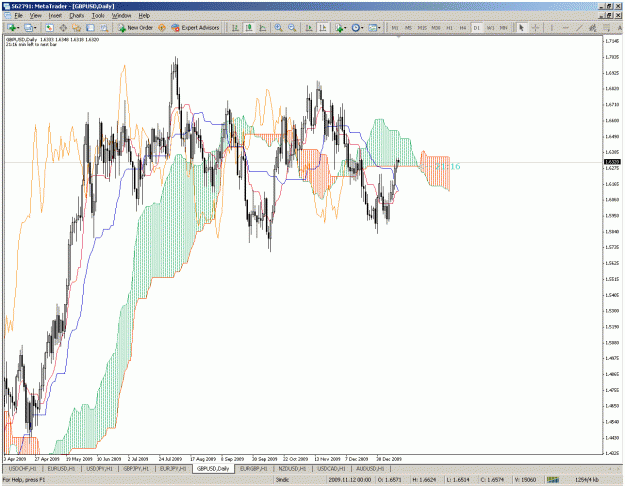Expand the Periods dropdown arrow
The height and width of the screenshot is (486, 625).
(362, 28)
